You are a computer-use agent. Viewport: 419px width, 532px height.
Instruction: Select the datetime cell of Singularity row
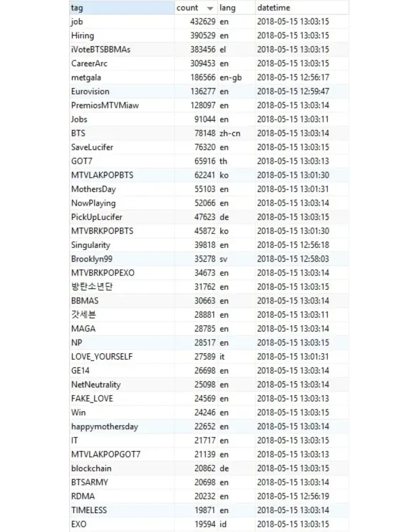pyautogui.click(x=293, y=245)
